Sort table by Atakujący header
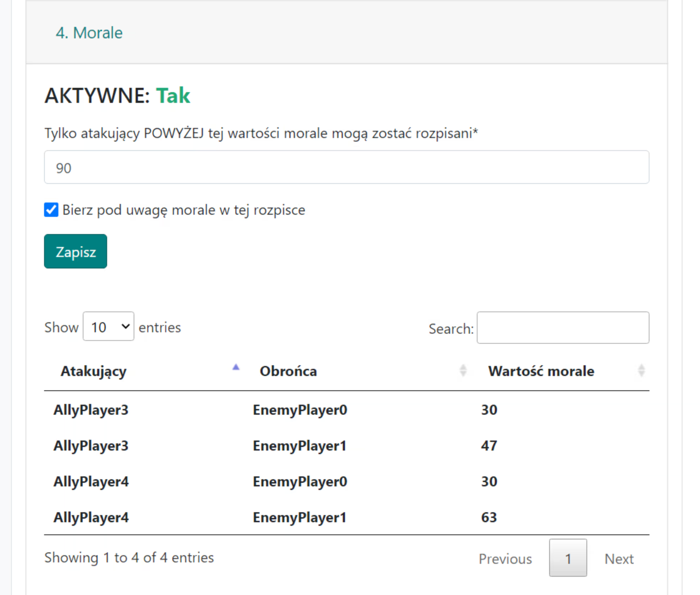 (94, 371)
